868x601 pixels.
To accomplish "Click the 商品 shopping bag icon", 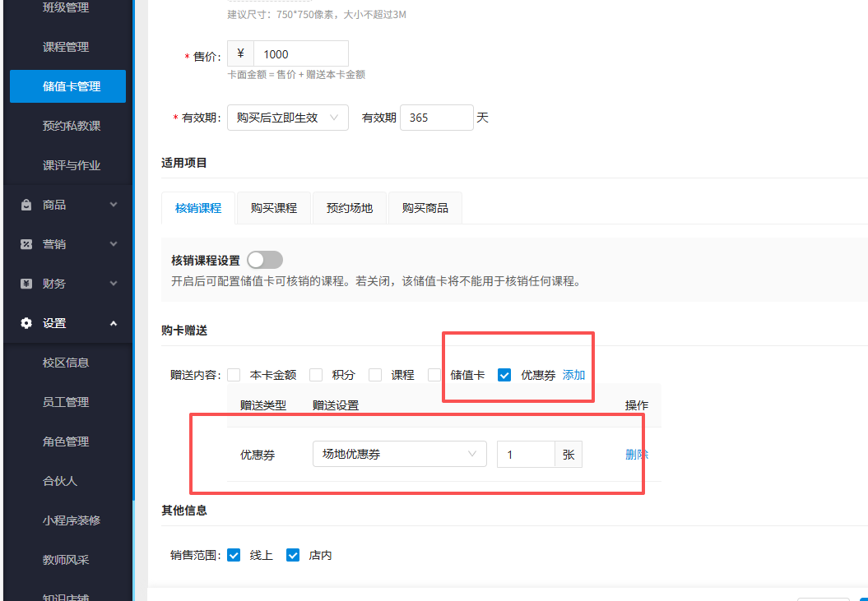I will tap(25, 204).
